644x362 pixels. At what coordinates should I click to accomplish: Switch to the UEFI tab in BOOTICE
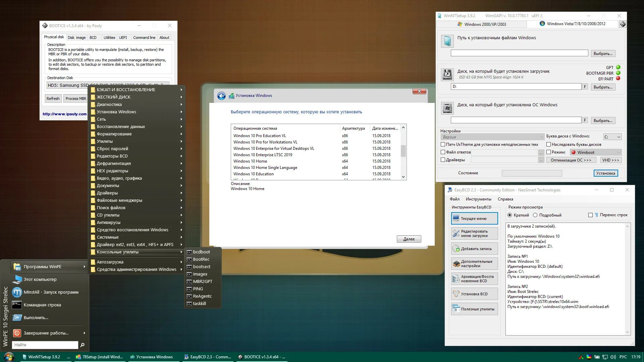click(x=123, y=38)
